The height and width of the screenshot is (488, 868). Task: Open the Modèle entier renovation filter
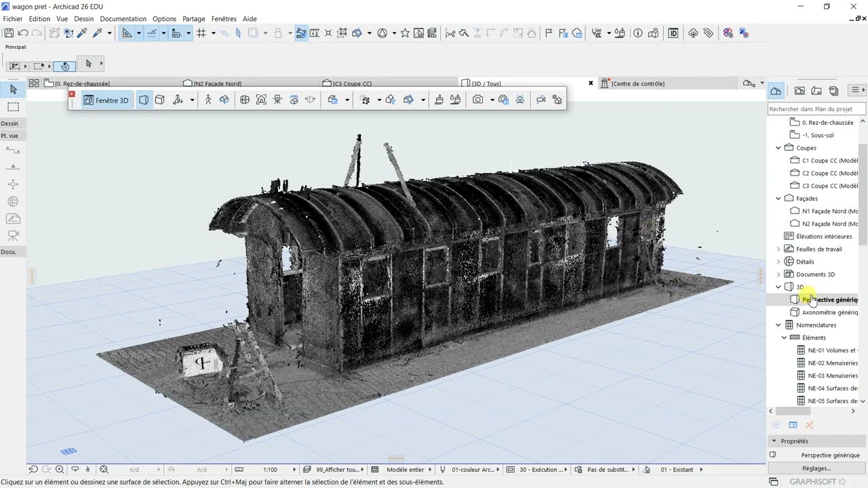tap(405, 469)
